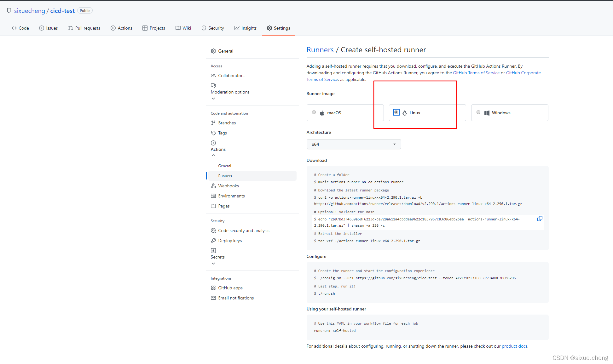Go back to Runners via breadcrumb link
613x364 pixels.
pos(320,50)
